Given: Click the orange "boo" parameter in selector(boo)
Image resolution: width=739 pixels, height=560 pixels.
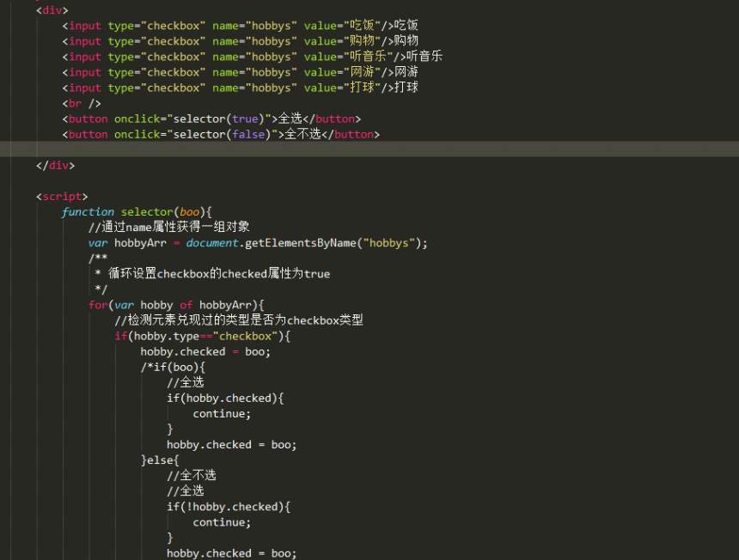Looking at the screenshot, I should click(x=189, y=212).
